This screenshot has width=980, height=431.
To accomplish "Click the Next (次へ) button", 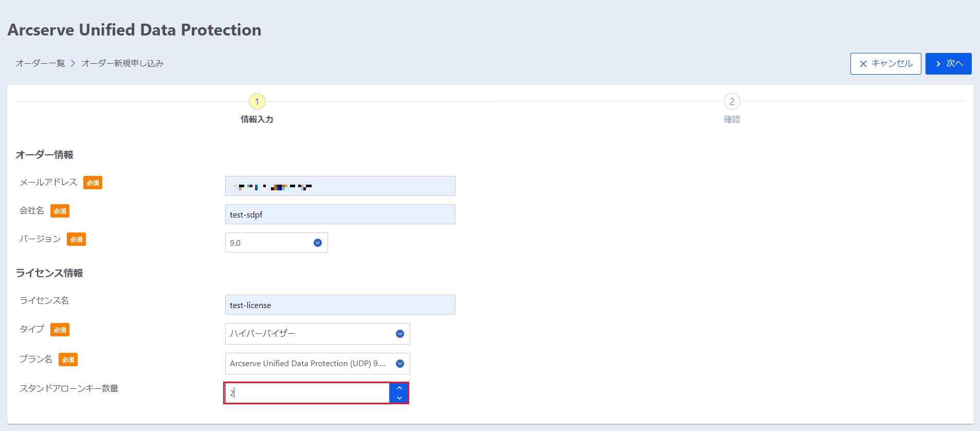I will point(948,64).
